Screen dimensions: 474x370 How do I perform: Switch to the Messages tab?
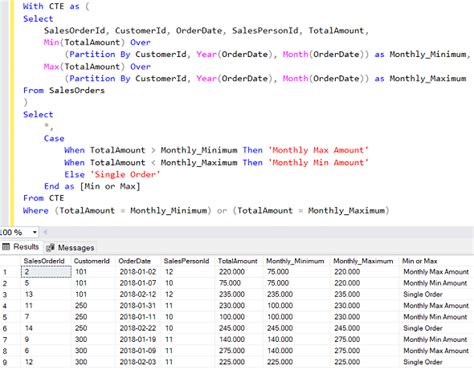[x=71, y=248]
